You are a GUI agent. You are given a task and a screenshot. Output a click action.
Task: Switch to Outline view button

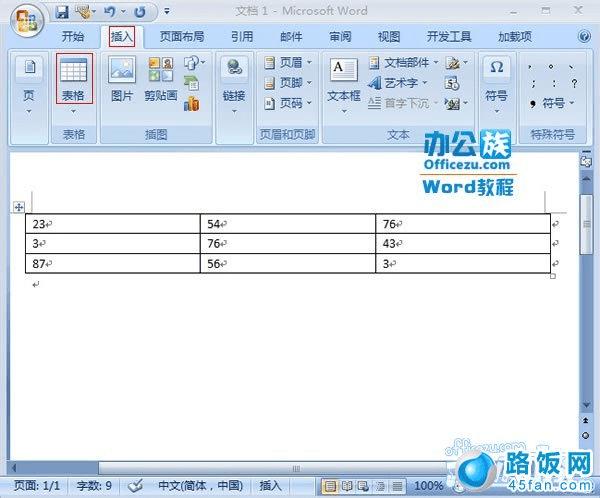pos(380,486)
